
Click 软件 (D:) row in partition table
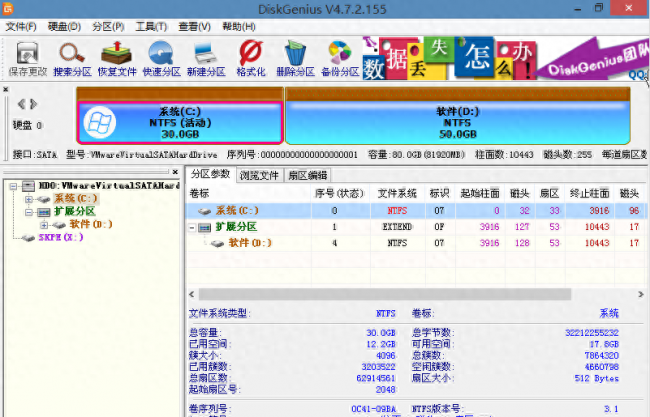point(416,243)
